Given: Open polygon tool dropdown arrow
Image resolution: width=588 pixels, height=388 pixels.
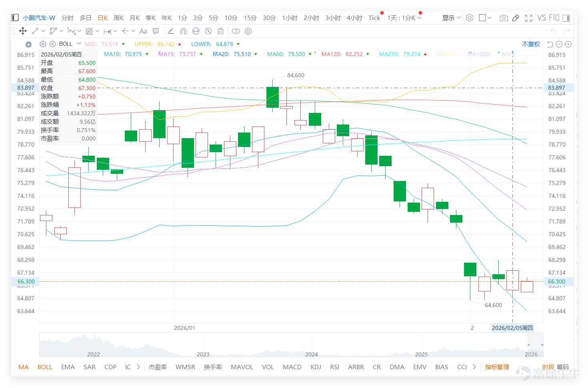Looking at the screenshot, I should click(x=61, y=31).
